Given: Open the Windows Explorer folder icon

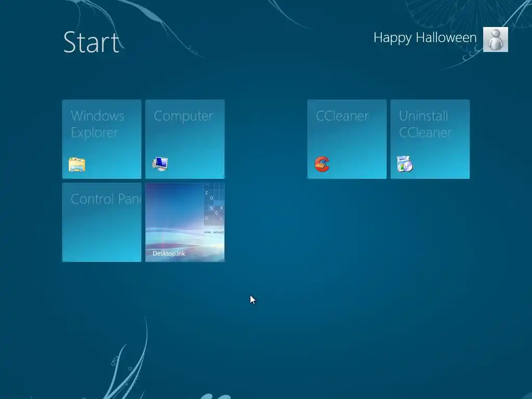Looking at the screenshot, I should (x=77, y=165).
